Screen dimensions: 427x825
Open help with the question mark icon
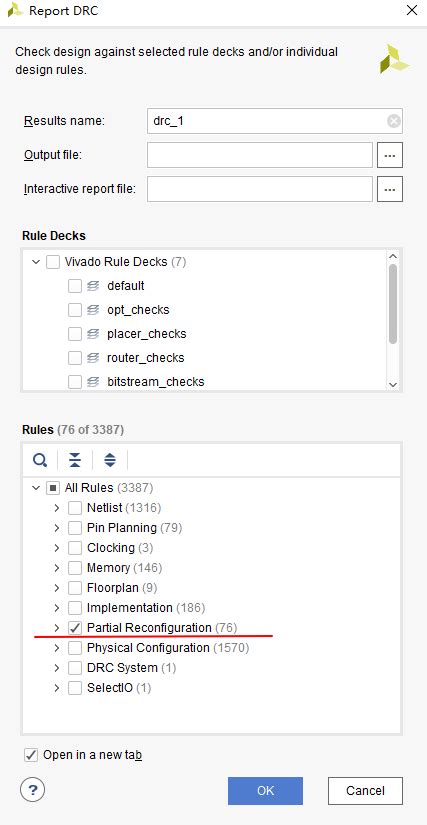[33, 790]
